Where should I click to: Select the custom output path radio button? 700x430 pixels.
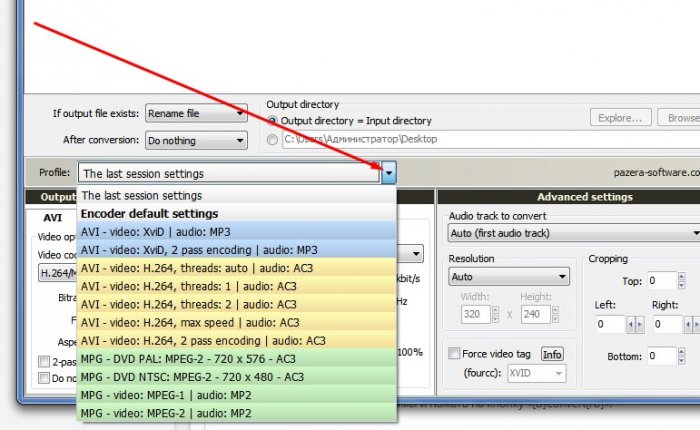coord(273,140)
